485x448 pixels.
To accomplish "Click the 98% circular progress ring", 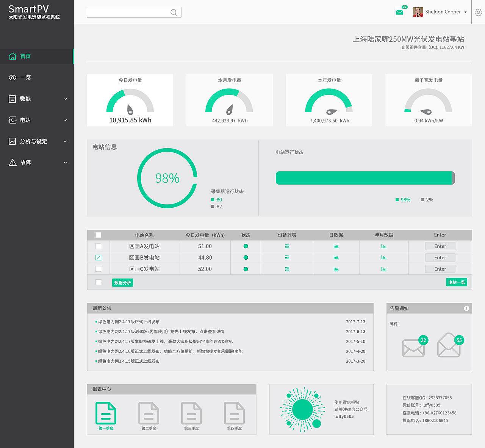I will click(167, 178).
